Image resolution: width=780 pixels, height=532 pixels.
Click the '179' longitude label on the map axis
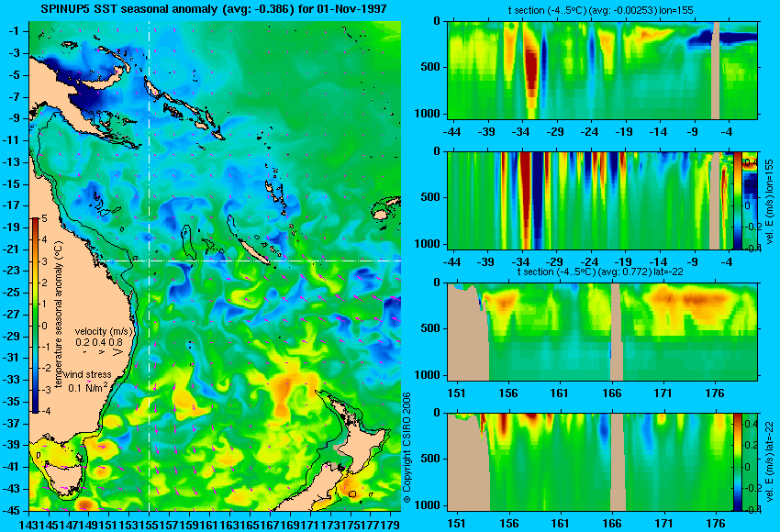click(391, 525)
